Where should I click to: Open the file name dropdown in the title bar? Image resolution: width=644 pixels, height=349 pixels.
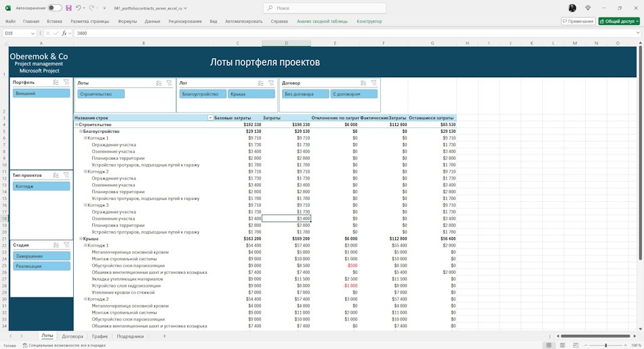pyautogui.click(x=186, y=8)
